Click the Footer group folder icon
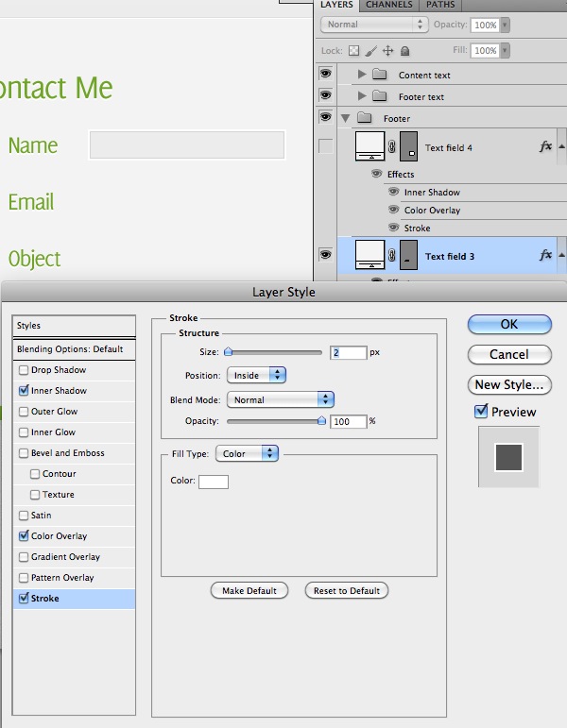The height and width of the screenshot is (728, 567). click(365, 118)
